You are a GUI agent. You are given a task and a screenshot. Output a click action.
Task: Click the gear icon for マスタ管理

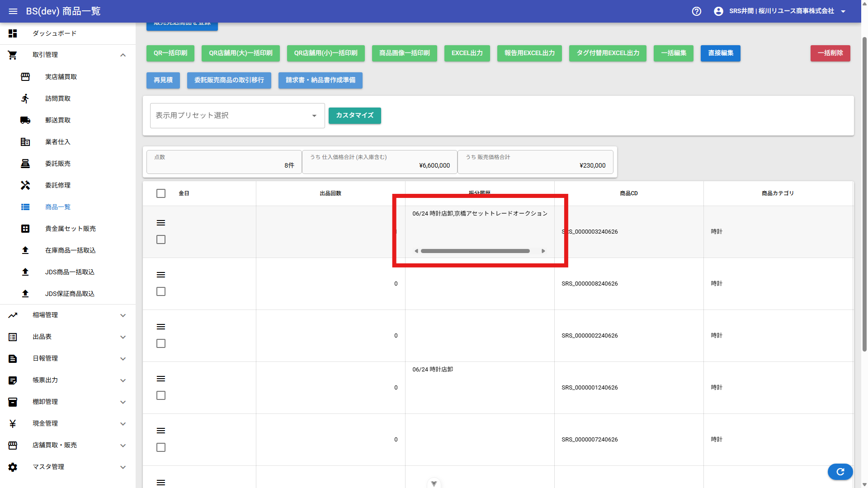(x=13, y=467)
